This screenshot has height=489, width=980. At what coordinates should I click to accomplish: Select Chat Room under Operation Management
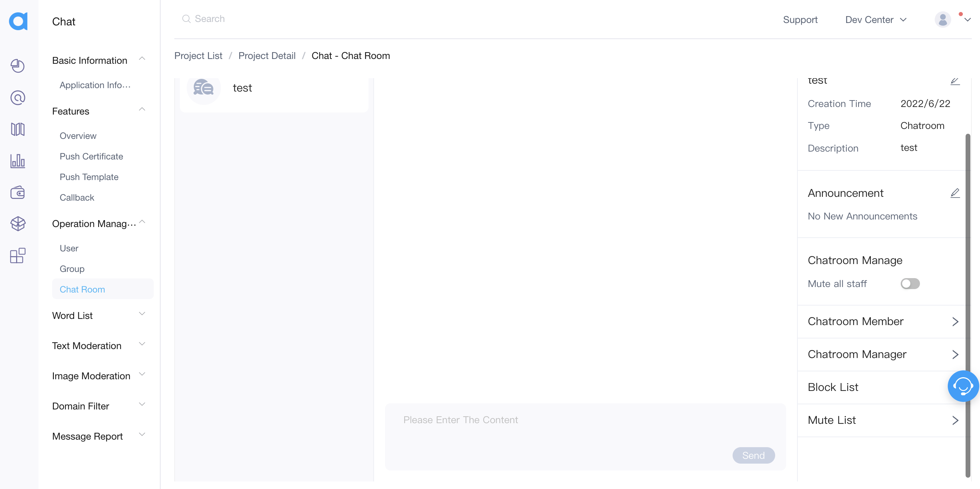[x=82, y=288]
